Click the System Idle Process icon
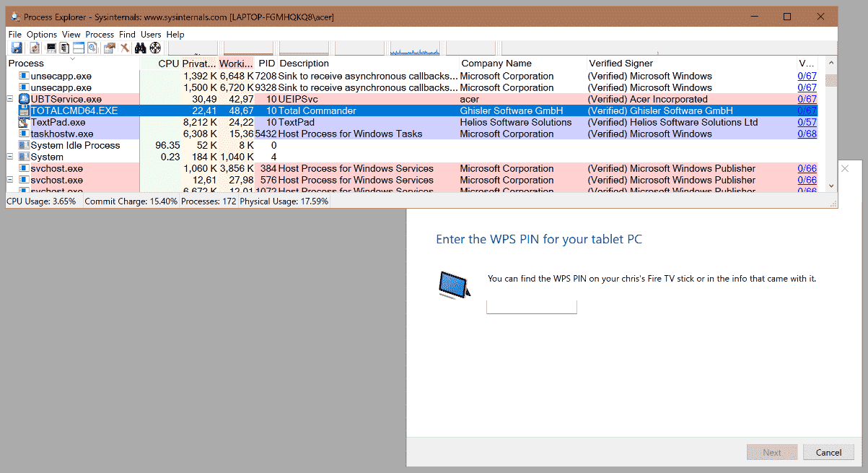868x473 pixels. [x=24, y=145]
